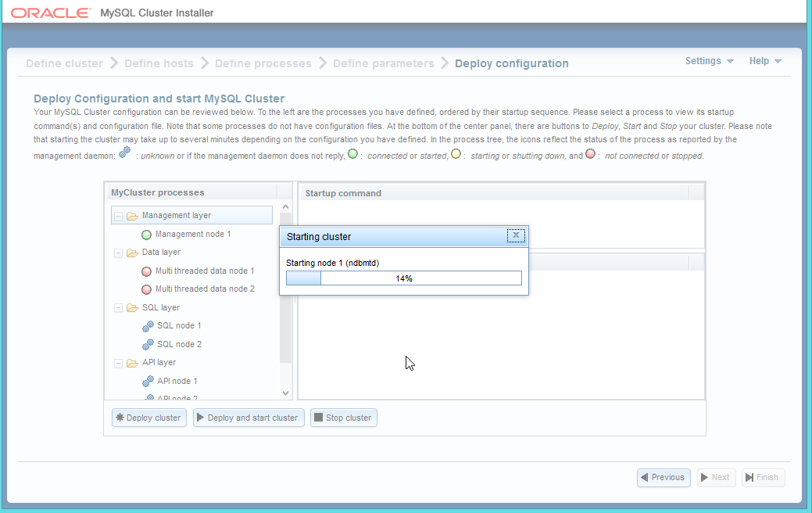
Task: Click the MyCluster processes panel header
Action: [191, 192]
